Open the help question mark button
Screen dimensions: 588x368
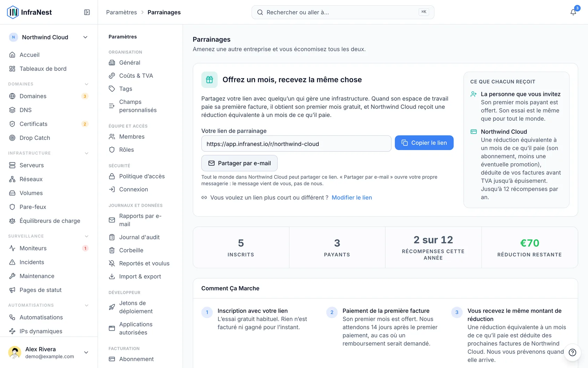(572, 352)
